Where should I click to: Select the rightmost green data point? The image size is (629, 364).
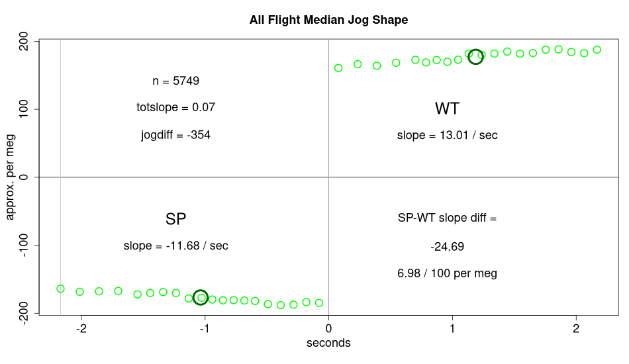click(597, 50)
